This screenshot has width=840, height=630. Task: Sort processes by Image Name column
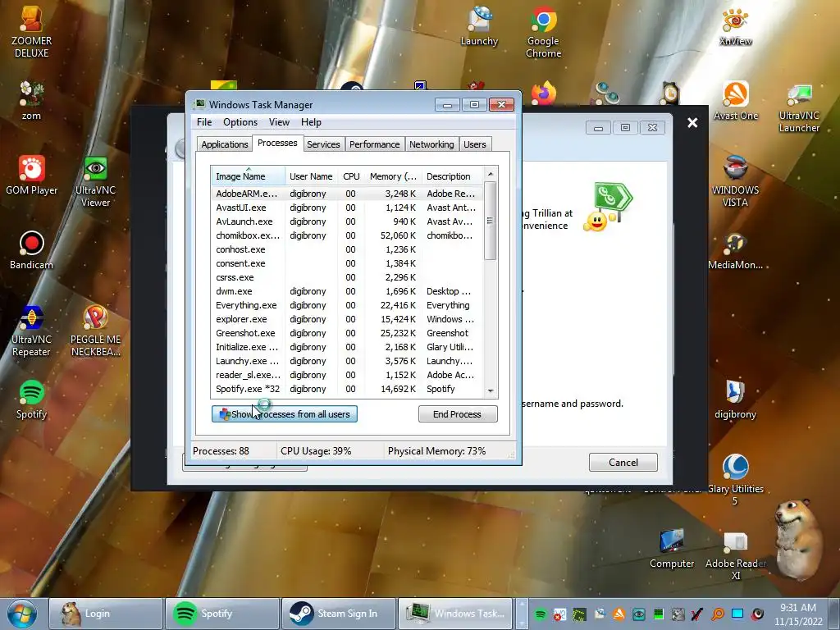coord(248,176)
